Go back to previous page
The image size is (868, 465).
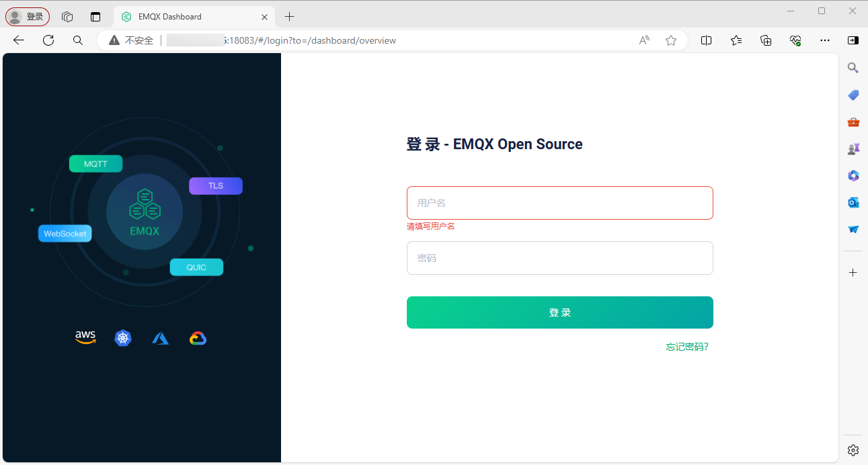[19, 40]
